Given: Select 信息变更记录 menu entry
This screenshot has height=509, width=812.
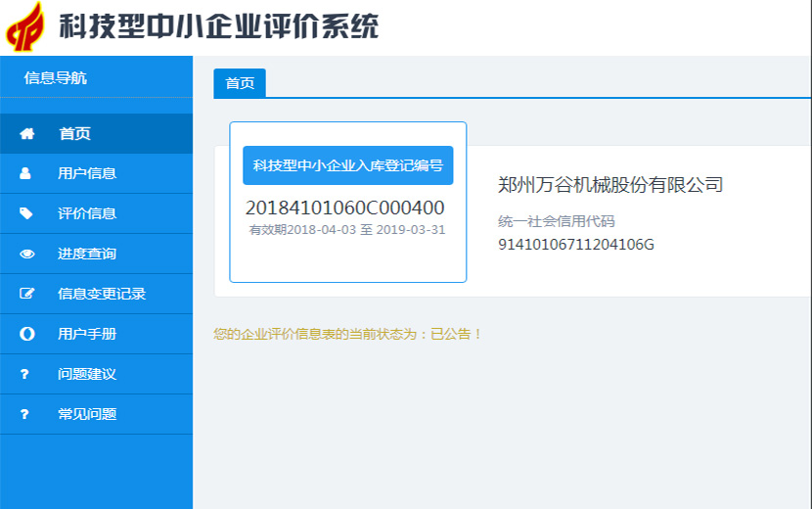Looking at the screenshot, I should click(x=102, y=294).
